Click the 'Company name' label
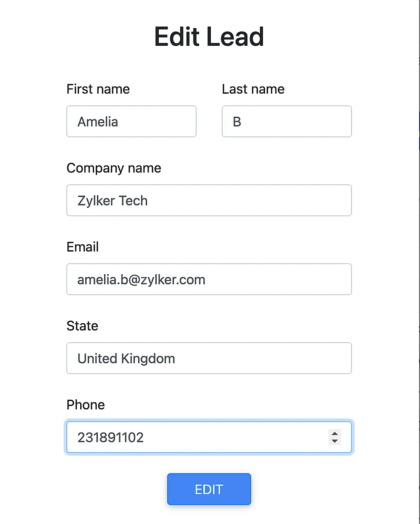The width and height of the screenshot is (420, 524). pyautogui.click(x=114, y=168)
